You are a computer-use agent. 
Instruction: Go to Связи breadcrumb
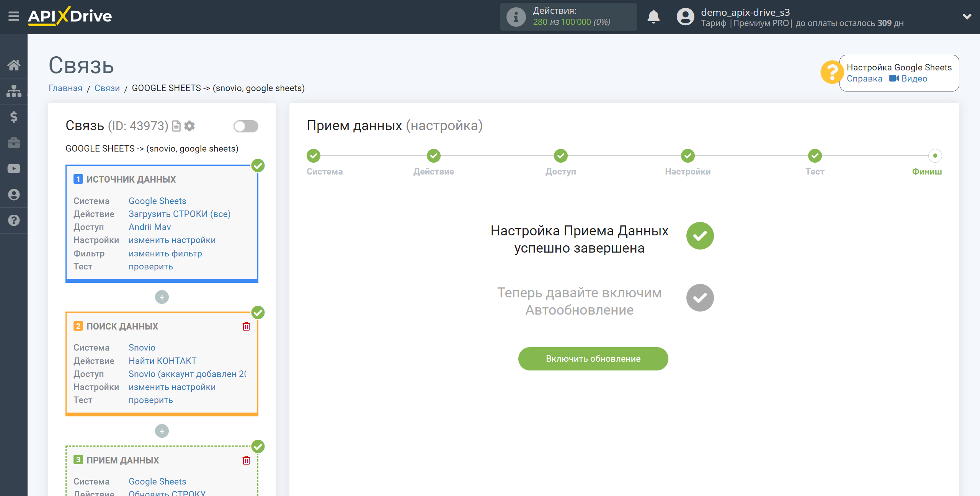click(x=107, y=88)
